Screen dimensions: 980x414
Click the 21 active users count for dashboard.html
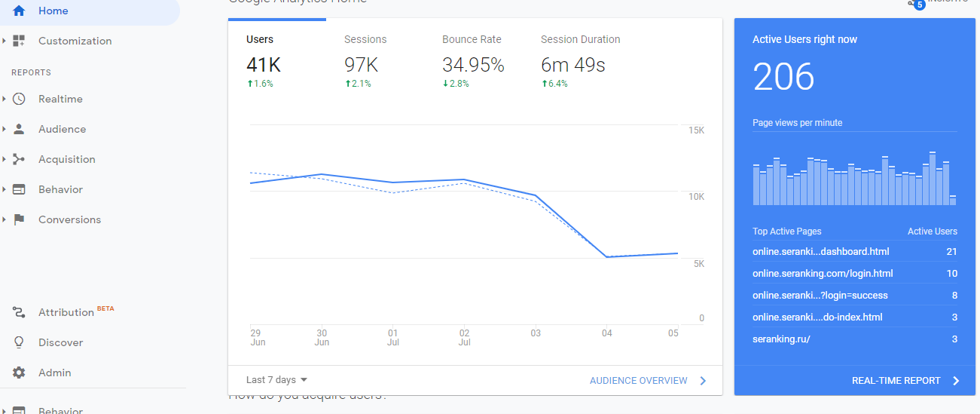pyautogui.click(x=952, y=251)
